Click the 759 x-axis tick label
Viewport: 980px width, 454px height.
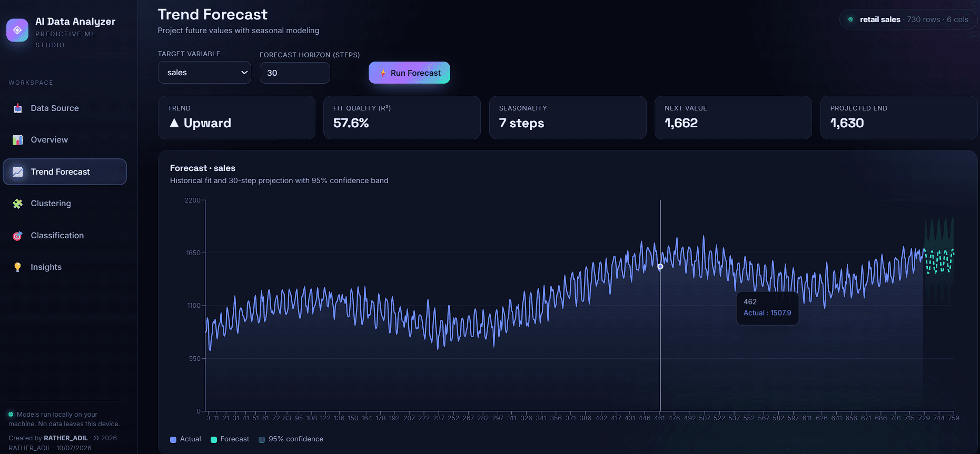click(x=954, y=418)
